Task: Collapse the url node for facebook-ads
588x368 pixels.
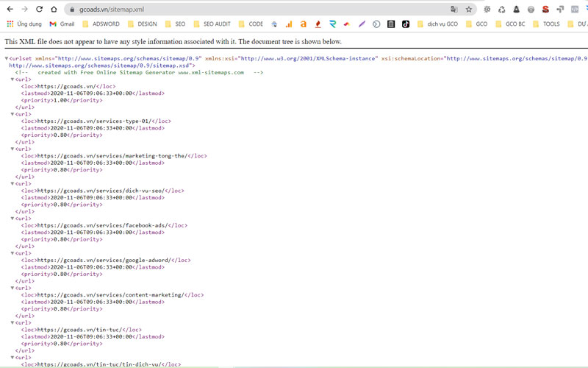Action: coord(12,219)
